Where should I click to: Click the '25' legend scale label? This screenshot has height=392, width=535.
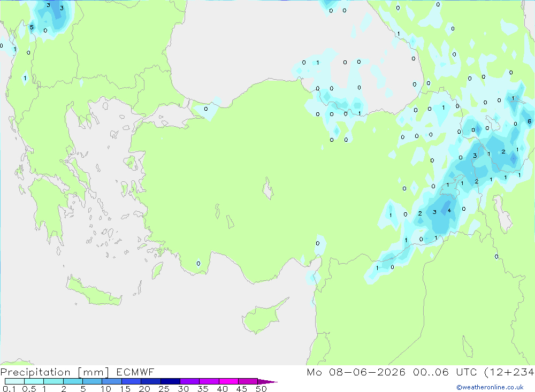[x=164, y=389]
